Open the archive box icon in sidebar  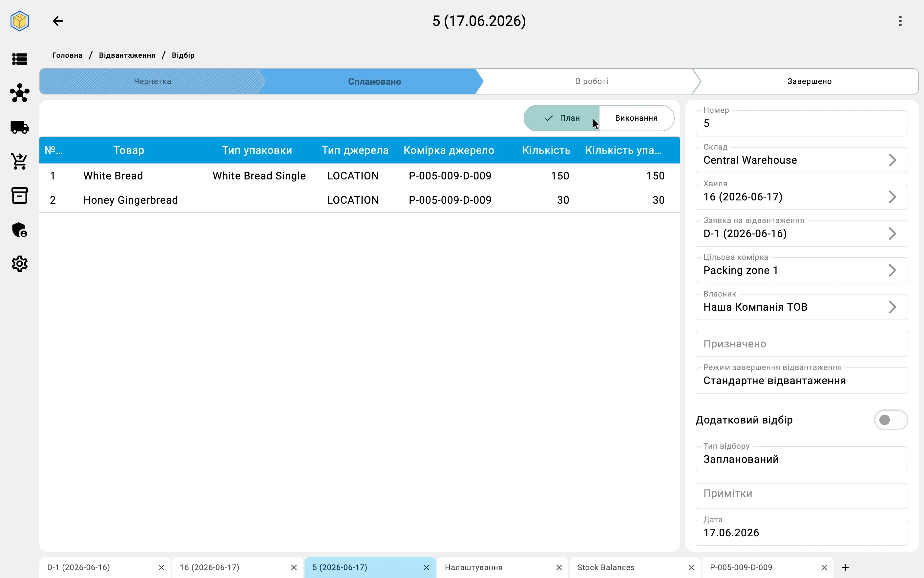coord(19,195)
